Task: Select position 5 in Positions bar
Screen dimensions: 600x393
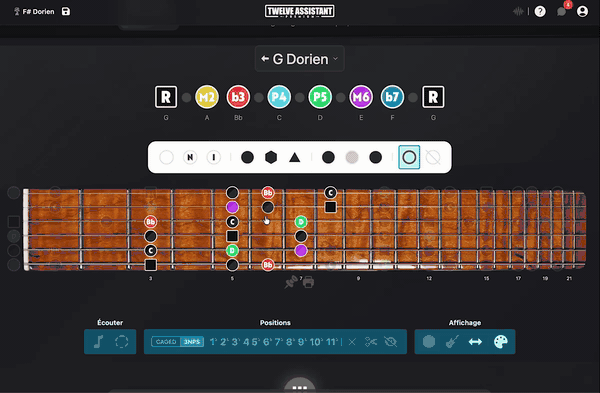Action: [255, 342]
